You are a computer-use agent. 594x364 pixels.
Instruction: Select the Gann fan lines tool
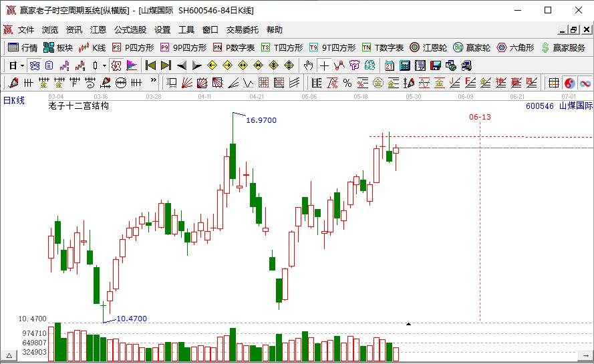coord(187,83)
